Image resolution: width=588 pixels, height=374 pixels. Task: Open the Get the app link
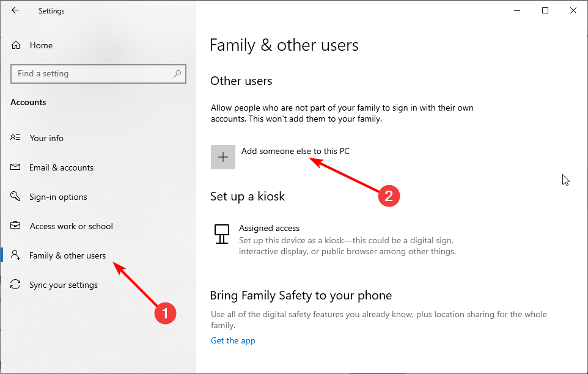233,340
